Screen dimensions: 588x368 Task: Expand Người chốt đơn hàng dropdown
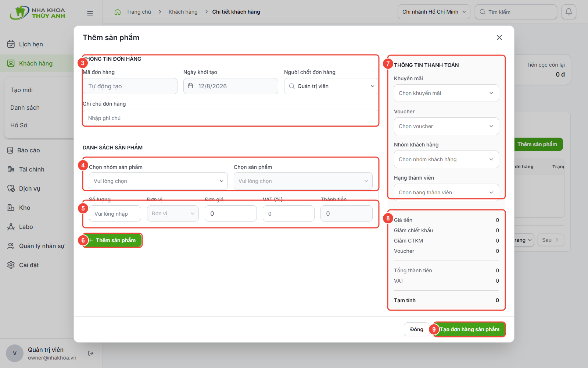coord(331,86)
